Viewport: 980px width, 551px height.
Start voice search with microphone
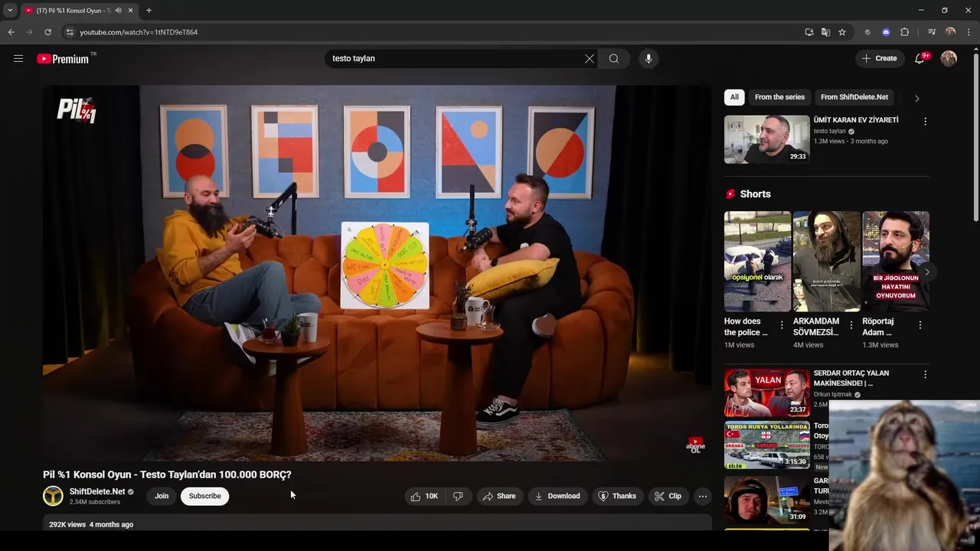click(648, 59)
